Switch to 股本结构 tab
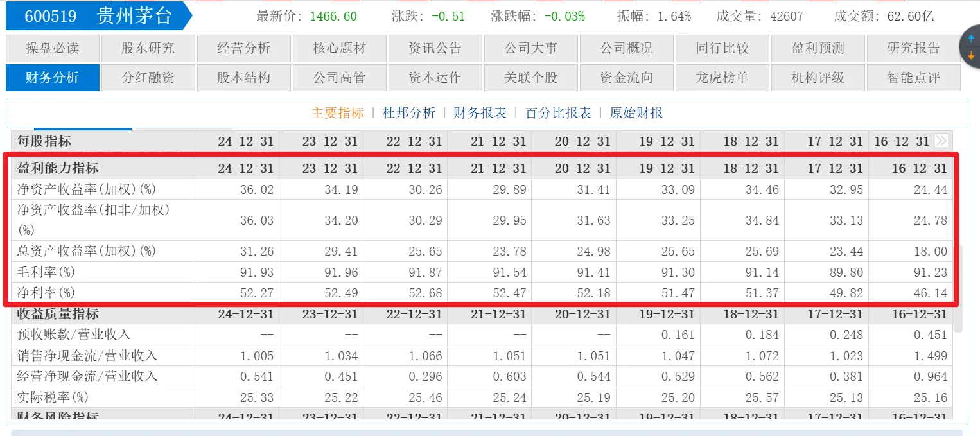The image size is (980, 436). (x=243, y=78)
